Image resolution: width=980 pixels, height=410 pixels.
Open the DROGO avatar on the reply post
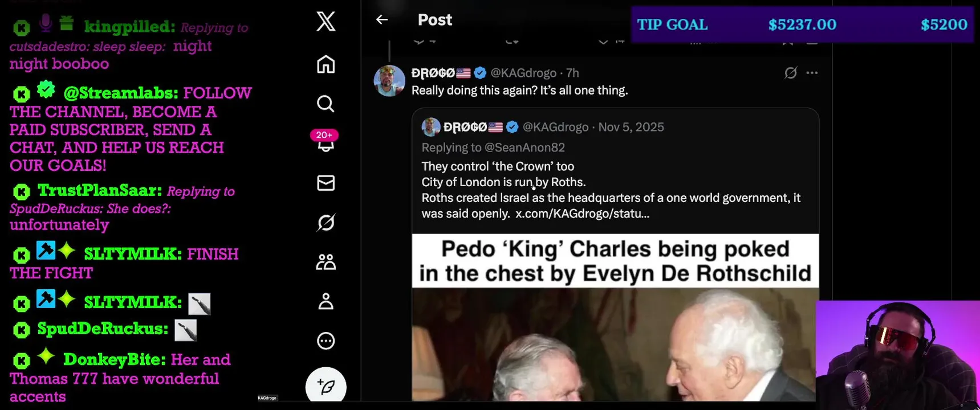coord(389,81)
